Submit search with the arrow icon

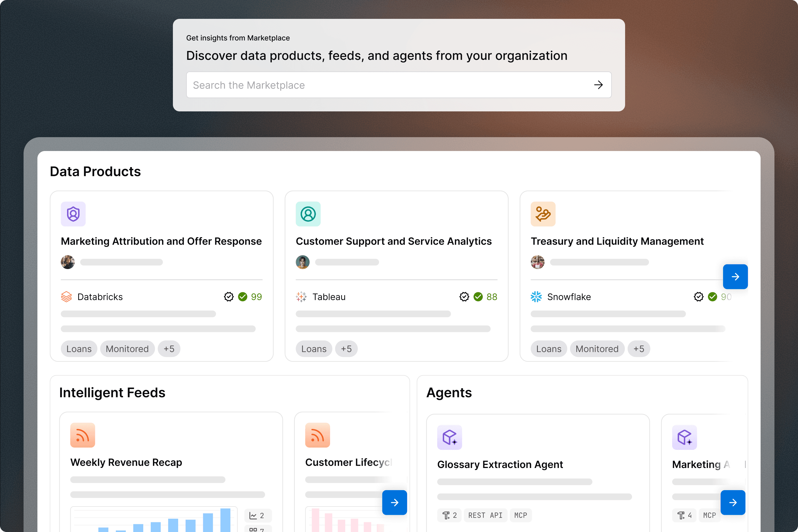click(598, 85)
